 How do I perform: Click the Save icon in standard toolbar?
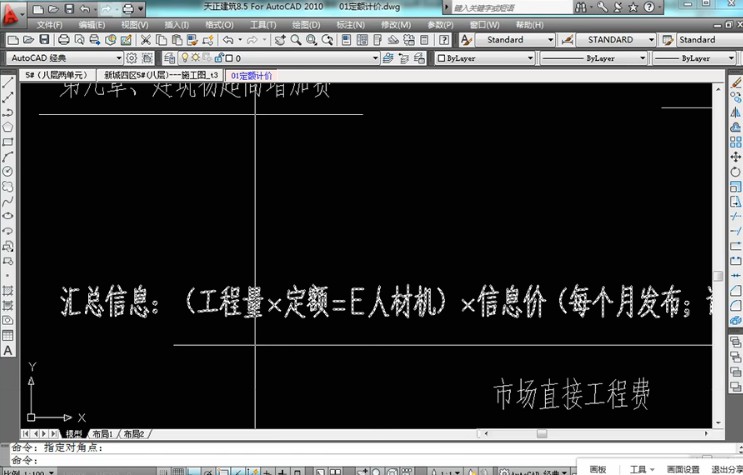point(44,40)
